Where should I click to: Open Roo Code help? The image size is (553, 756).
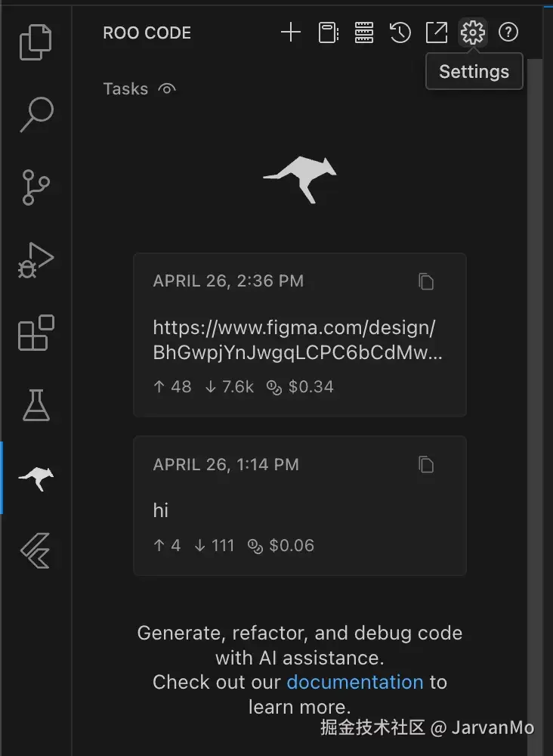tap(508, 33)
